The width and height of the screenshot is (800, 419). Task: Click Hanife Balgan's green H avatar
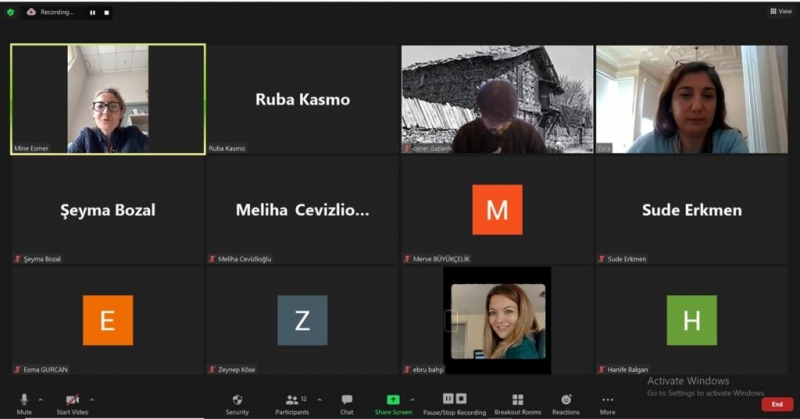pos(692,321)
